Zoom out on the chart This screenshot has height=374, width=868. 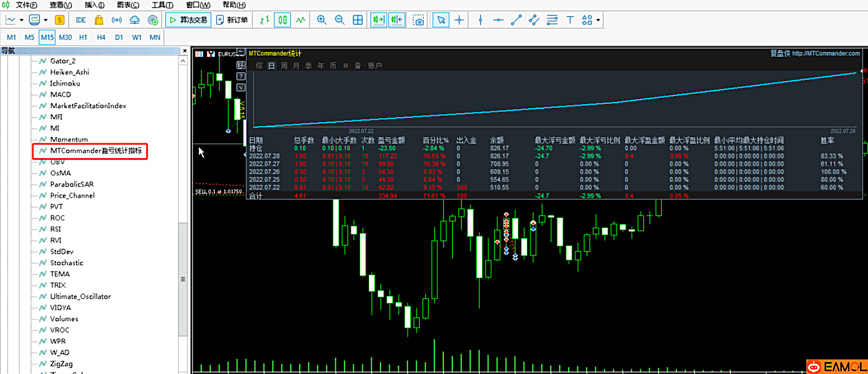tap(340, 20)
